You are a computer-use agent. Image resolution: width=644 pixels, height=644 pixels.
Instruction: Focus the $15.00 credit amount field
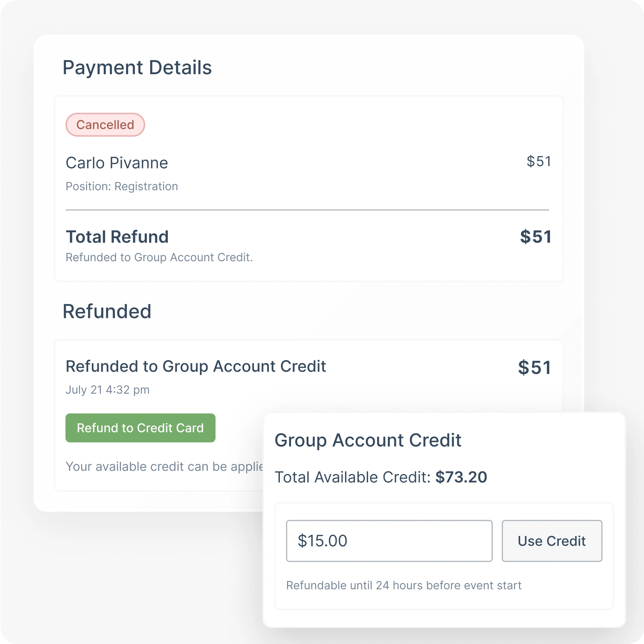click(389, 541)
